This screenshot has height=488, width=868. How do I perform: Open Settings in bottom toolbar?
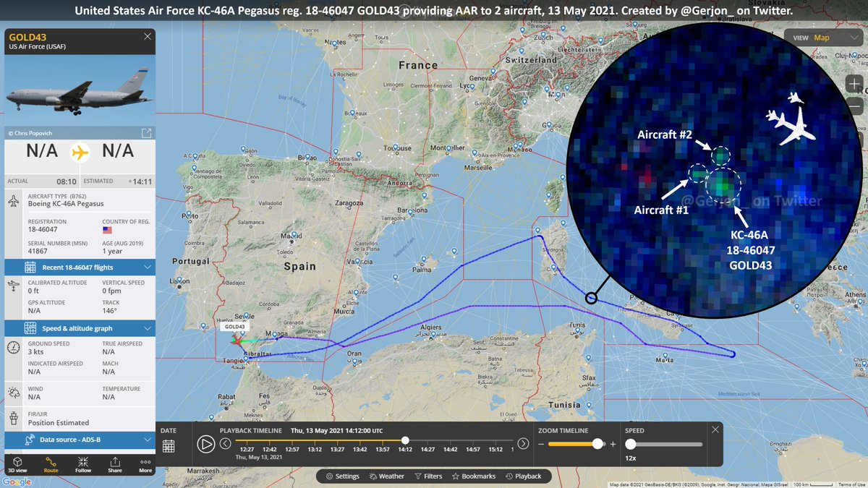click(x=342, y=476)
